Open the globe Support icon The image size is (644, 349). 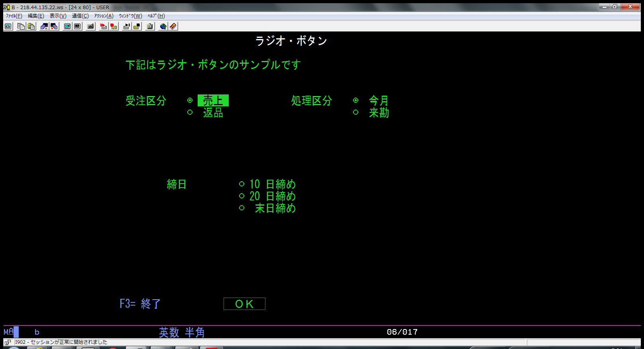click(163, 26)
